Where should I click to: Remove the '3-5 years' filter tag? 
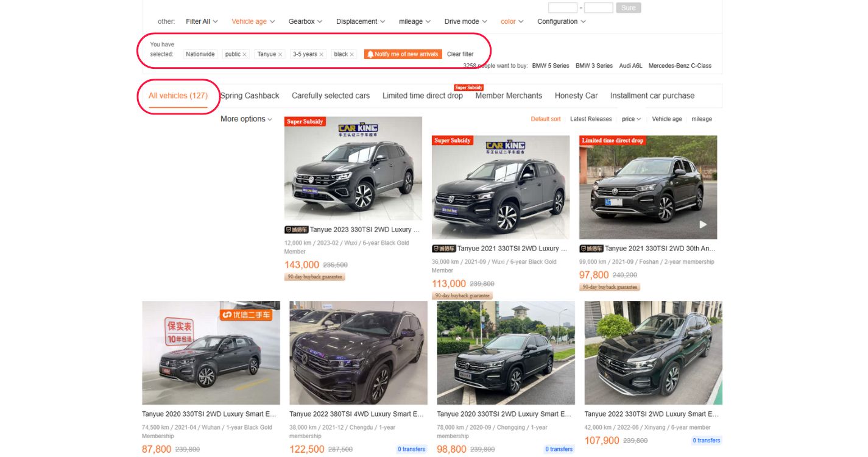322,54
